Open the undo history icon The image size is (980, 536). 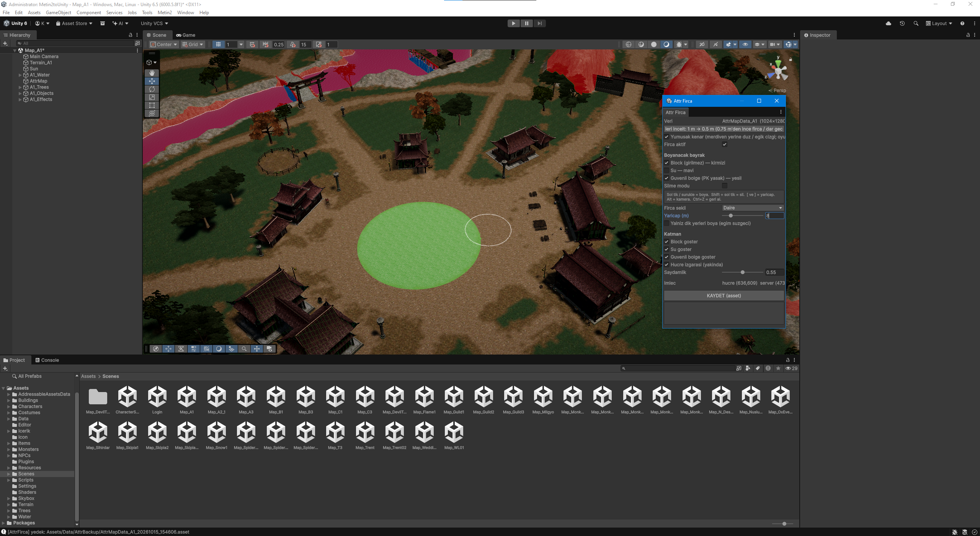point(902,23)
